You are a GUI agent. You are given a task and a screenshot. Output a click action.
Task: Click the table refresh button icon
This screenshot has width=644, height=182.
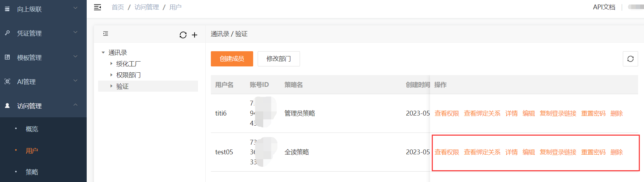pyautogui.click(x=630, y=59)
